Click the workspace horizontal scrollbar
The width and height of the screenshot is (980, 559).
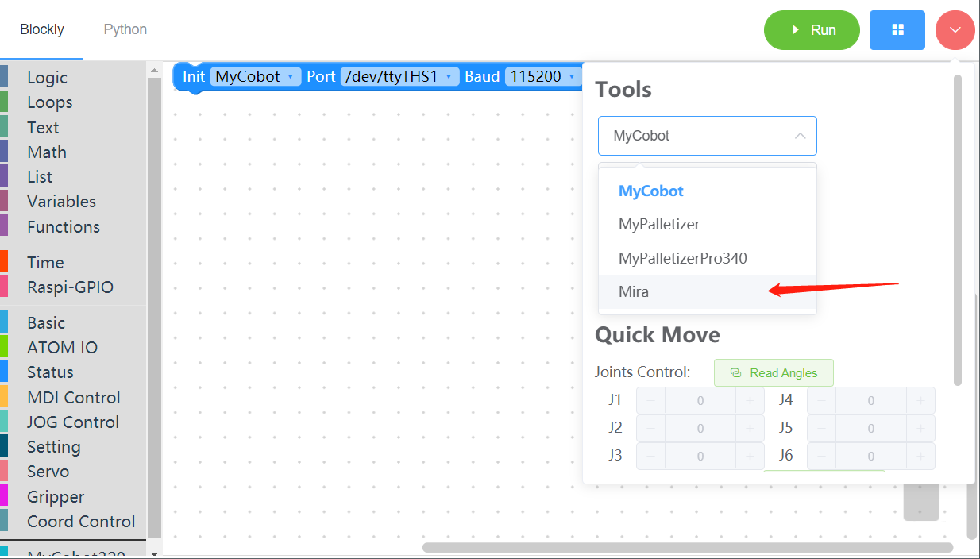688,547
